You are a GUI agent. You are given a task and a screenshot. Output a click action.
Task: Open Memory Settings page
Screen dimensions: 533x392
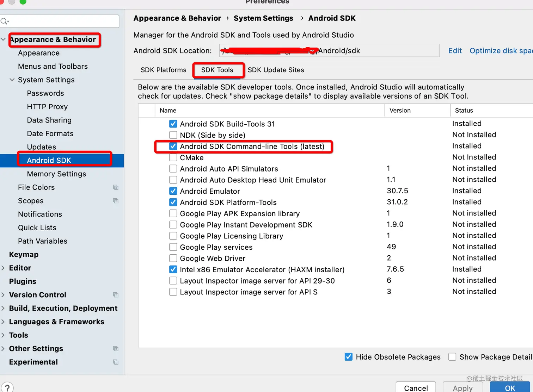(56, 174)
